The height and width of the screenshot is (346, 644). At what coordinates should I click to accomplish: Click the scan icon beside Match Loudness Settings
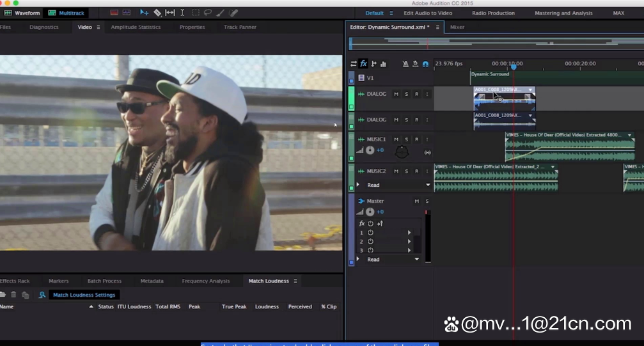(x=42, y=295)
